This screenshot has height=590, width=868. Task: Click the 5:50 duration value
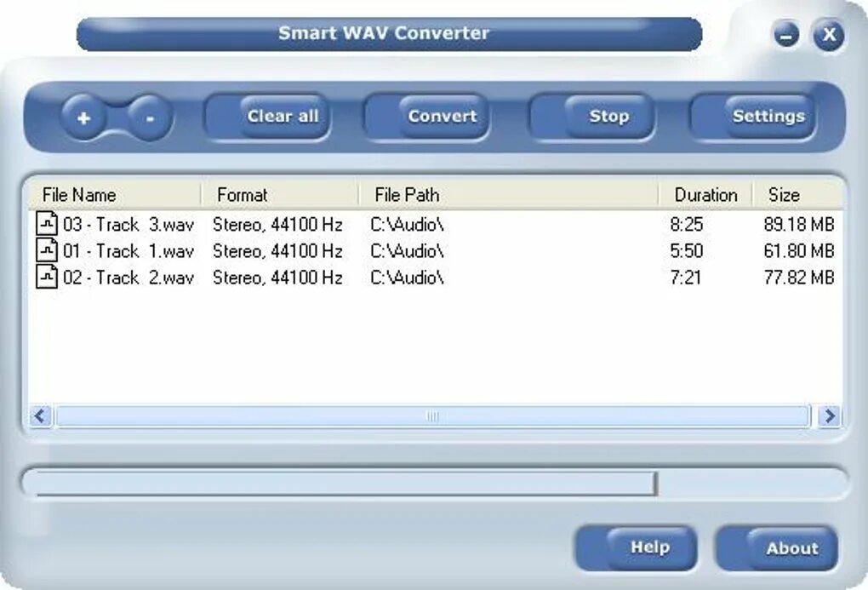coord(687,251)
